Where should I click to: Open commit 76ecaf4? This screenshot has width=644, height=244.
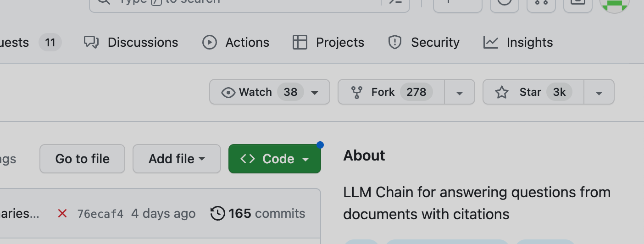pyautogui.click(x=100, y=214)
